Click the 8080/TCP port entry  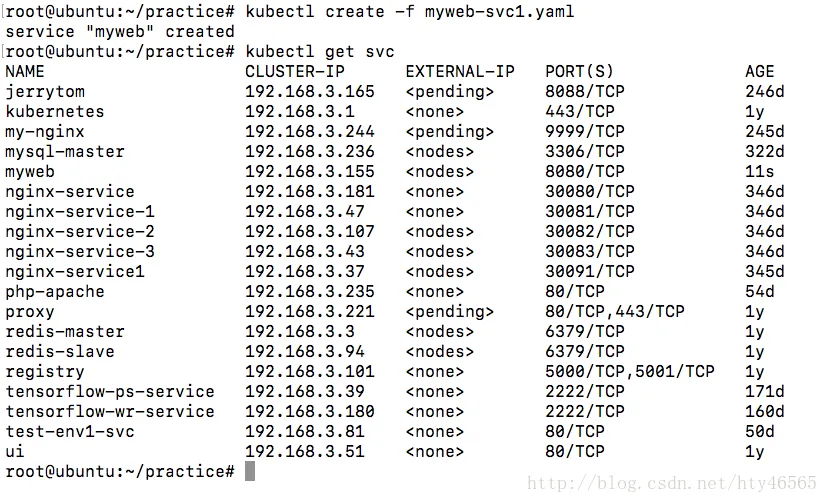[x=585, y=172]
